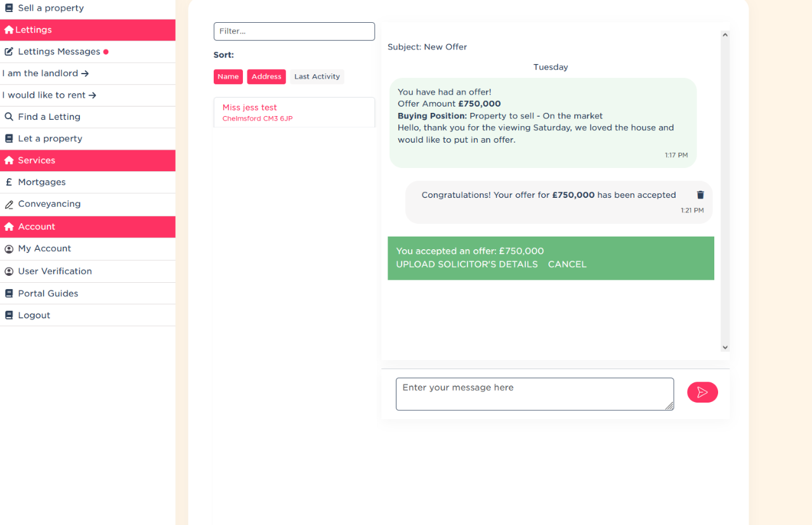Expand the 'I would like to rent' option

pos(49,95)
